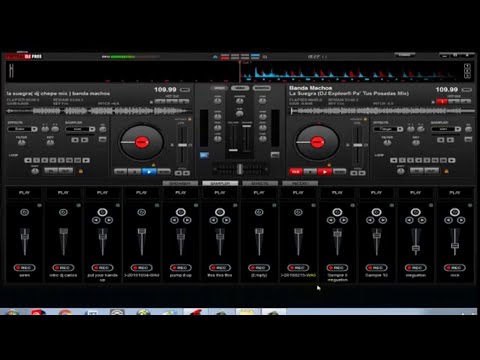The height and width of the screenshot is (360, 480).
Task: Adjust the left deck pitch slider
Action: [182, 145]
